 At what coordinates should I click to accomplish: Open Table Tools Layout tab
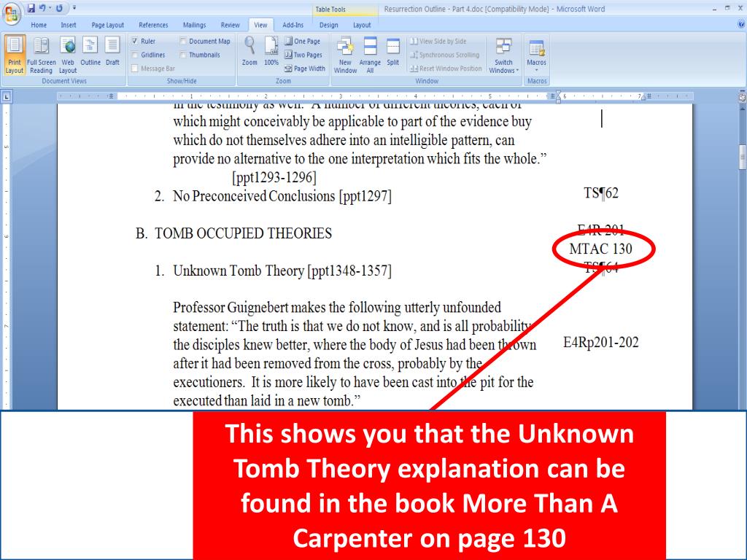[x=362, y=25]
